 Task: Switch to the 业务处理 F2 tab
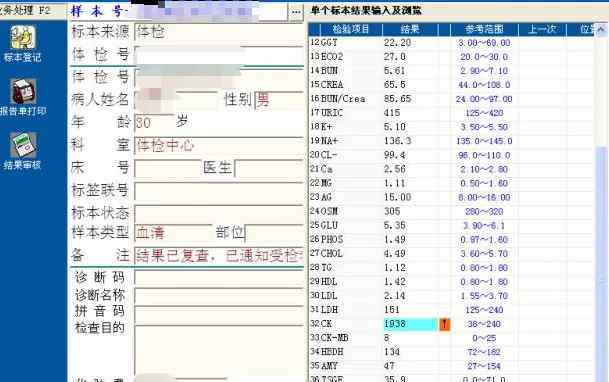click(x=26, y=10)
